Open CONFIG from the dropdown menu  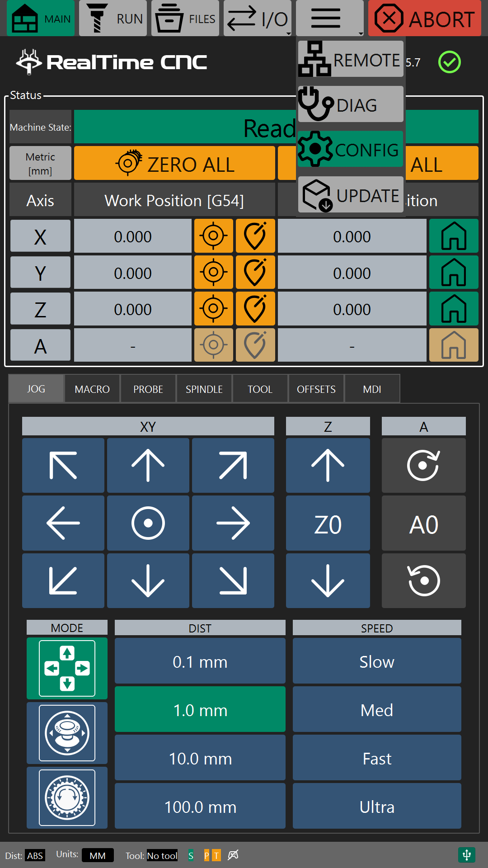click(350, 150)
